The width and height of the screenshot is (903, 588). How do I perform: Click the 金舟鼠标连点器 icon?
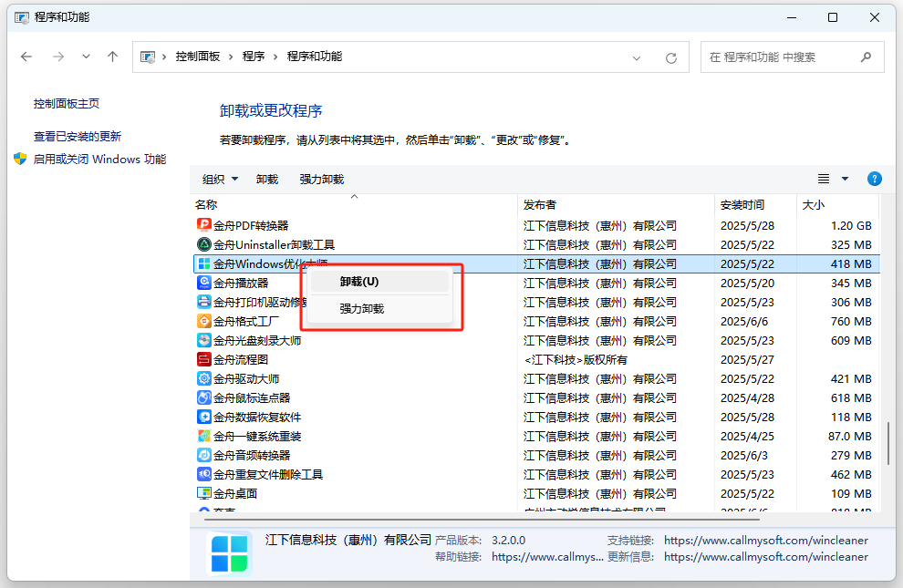click(204, 397)
